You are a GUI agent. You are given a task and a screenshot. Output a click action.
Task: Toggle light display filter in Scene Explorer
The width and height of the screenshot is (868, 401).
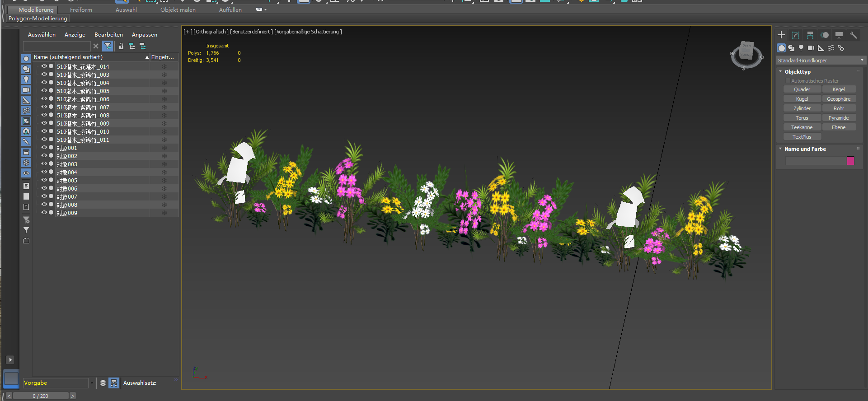point(26,79)
